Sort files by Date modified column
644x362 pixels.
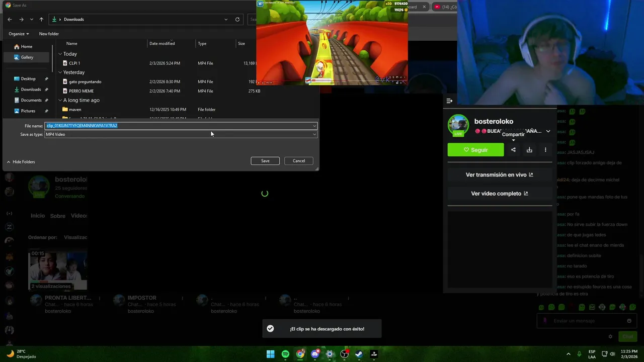pyautogui.click(x=162, y=43)
